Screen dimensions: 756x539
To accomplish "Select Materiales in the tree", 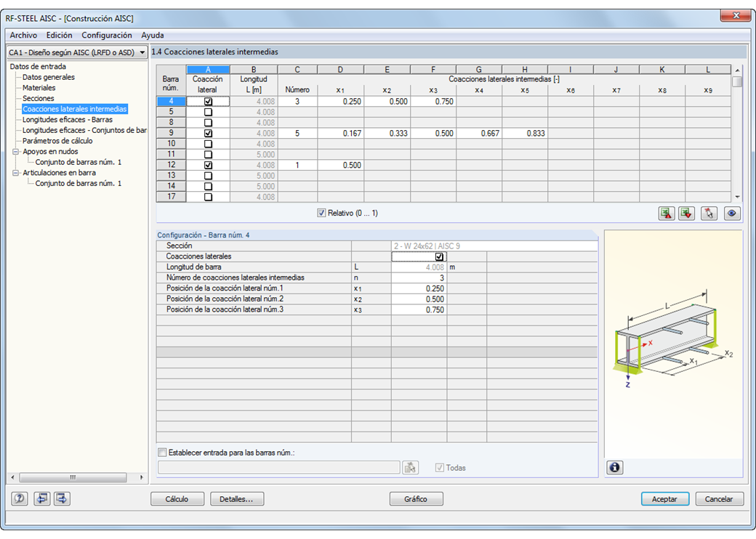I will 39,88.
